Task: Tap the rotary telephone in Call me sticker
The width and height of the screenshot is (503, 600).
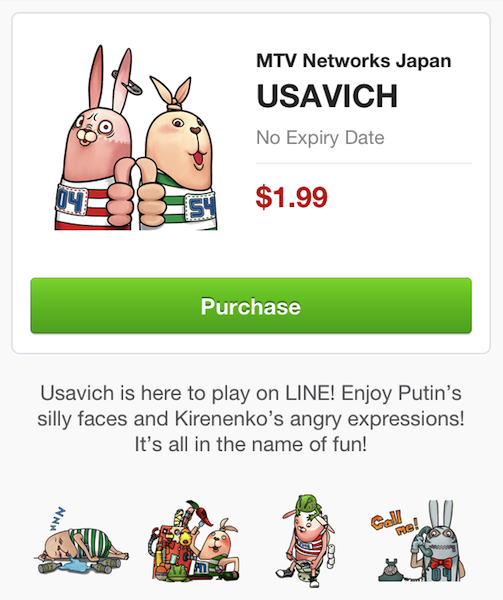Action: 394,569
